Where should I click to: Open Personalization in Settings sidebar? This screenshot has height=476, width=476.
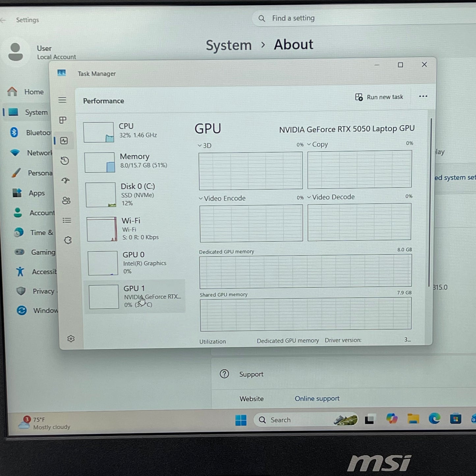click(32, 173)
